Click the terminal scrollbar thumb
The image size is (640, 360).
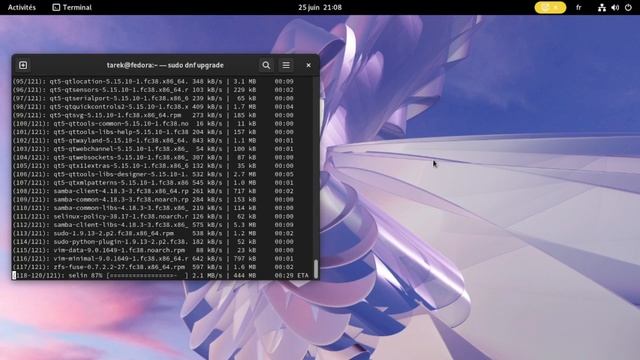[316, 268]
